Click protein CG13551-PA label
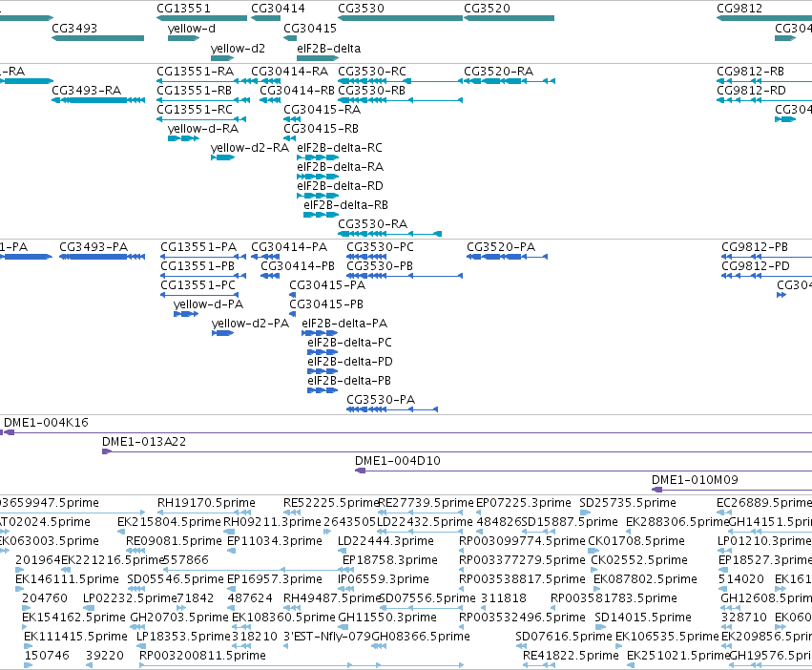The width and height of the screenshot is (812, 670). [198, 247]
